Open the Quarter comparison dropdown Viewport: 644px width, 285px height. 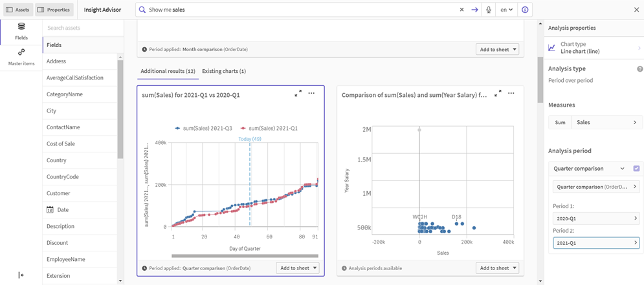589,169
